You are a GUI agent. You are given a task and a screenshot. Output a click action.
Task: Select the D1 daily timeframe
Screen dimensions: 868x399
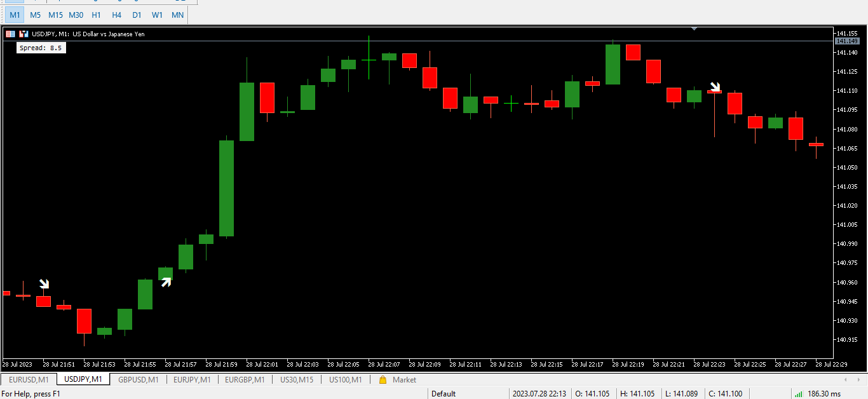(x=137, y=15)
